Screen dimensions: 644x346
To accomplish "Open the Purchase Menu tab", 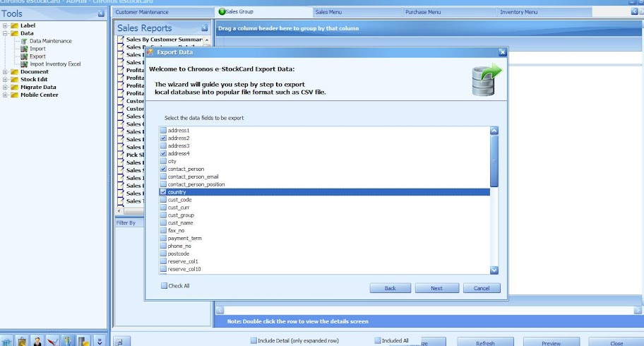I will pos(449,12).
